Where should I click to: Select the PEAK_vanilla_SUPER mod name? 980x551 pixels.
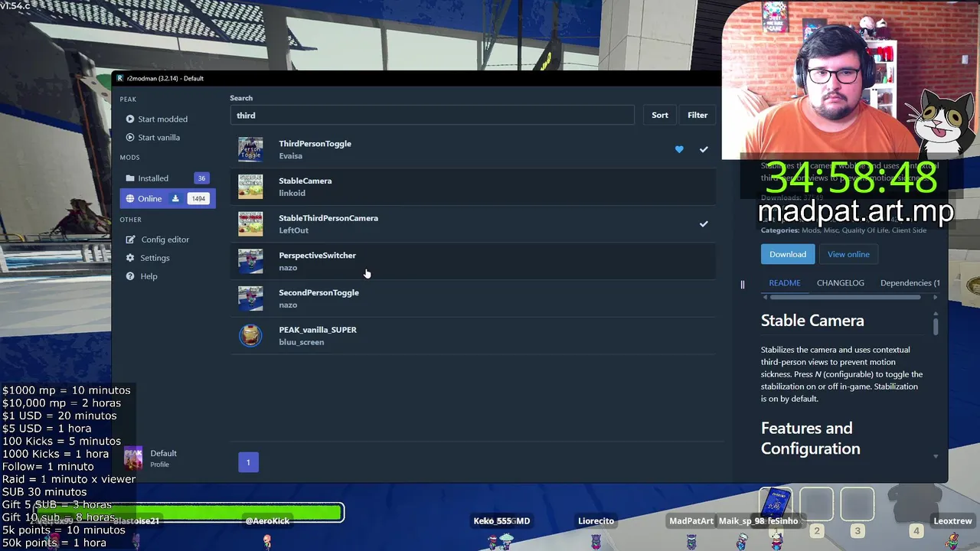click(x=318, y=330)
